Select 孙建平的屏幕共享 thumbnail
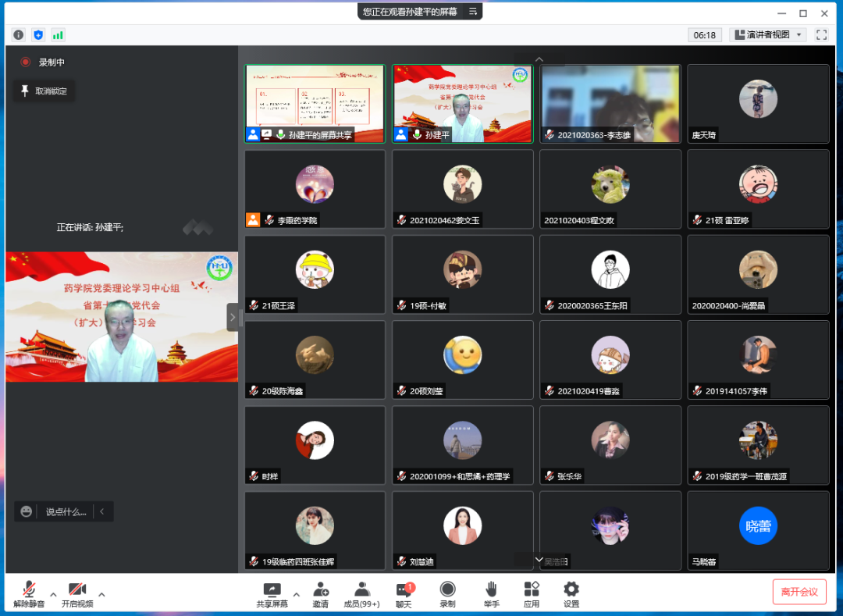The width and height of the screenshot is (843, 616). point(315,103)
